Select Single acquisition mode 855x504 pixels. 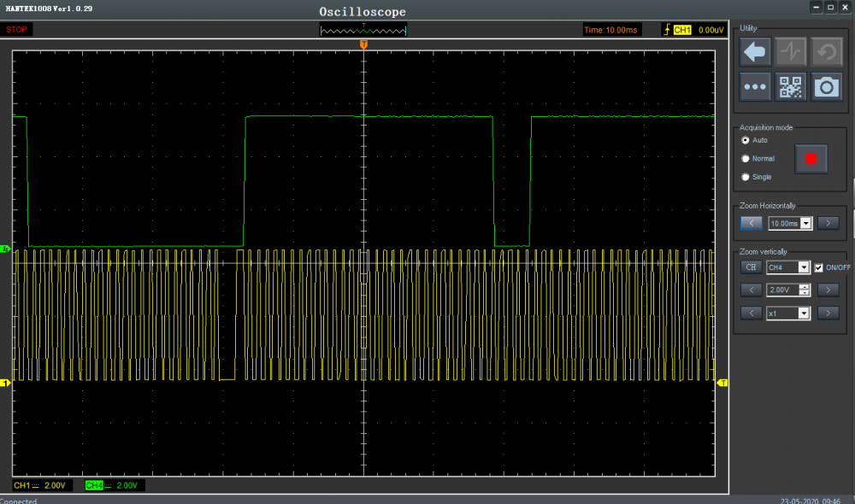[746, 177]
